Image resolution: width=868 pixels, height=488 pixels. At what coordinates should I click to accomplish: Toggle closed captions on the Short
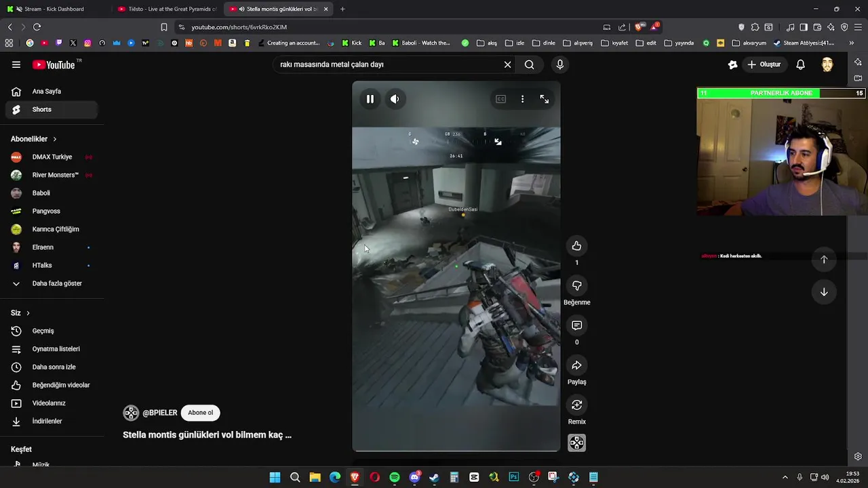tap(500, 99)
